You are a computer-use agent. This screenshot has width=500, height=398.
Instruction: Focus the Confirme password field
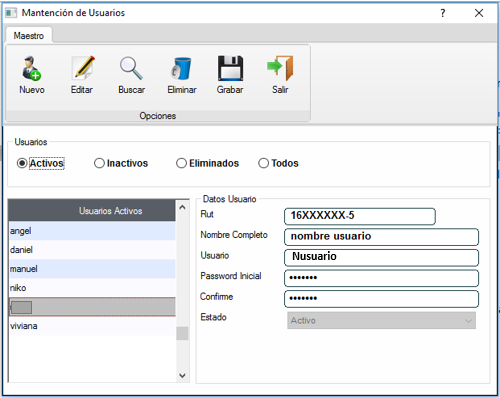pyautogui.click(x=381, y=299)
